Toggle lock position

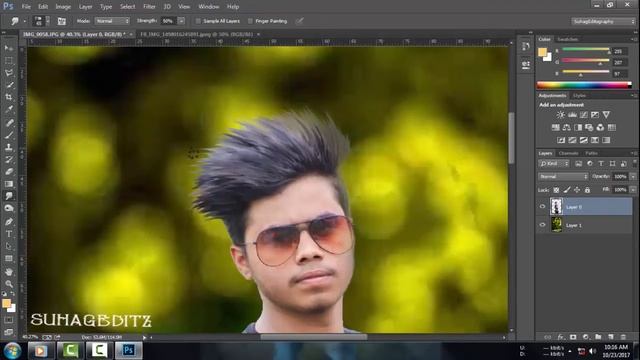click(577, 190)
